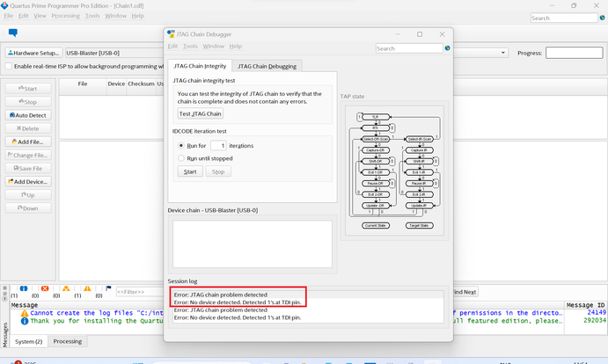Screen dimensions: 608x364
Task: Click the Delete button in Programmer
Action: pos(28,128)
